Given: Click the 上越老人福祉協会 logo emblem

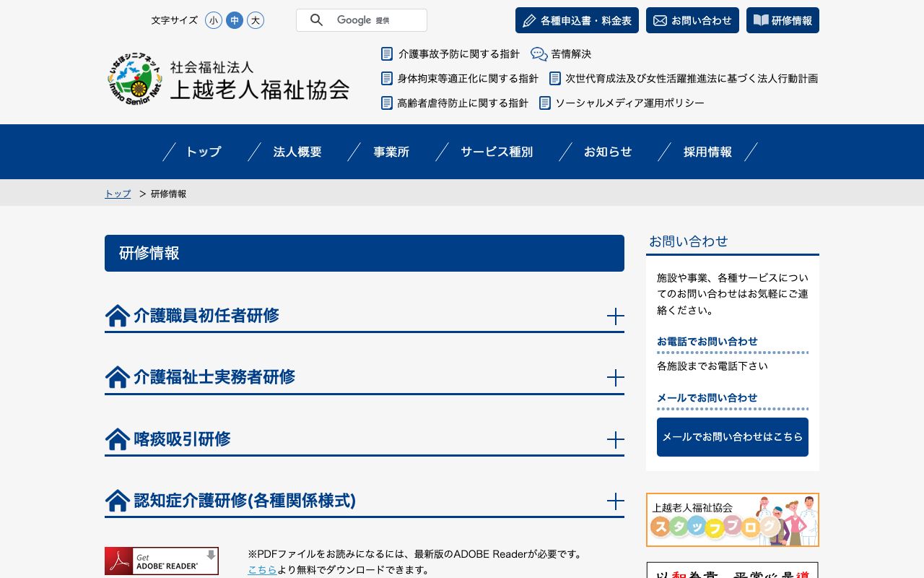Looking at the screenshot, I should click(x=134, y=78).
